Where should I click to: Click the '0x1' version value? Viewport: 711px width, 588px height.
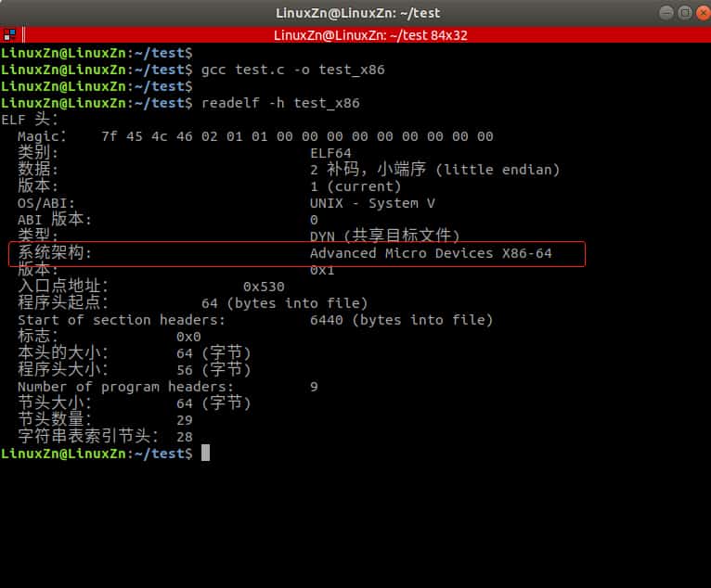(x=322, y=270)
